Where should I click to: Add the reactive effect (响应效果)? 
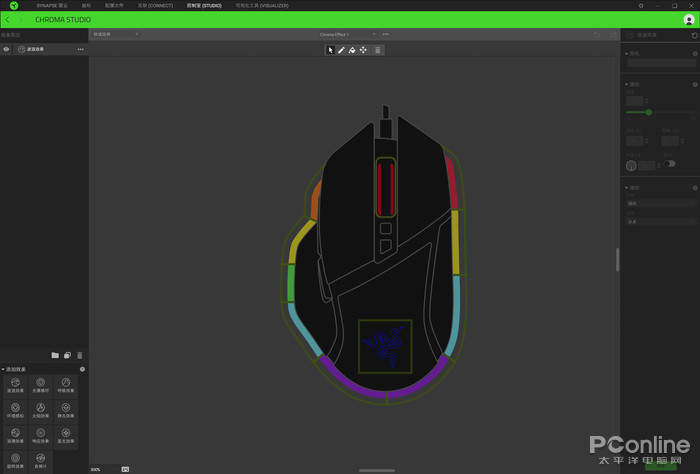(x=41, y=436)
